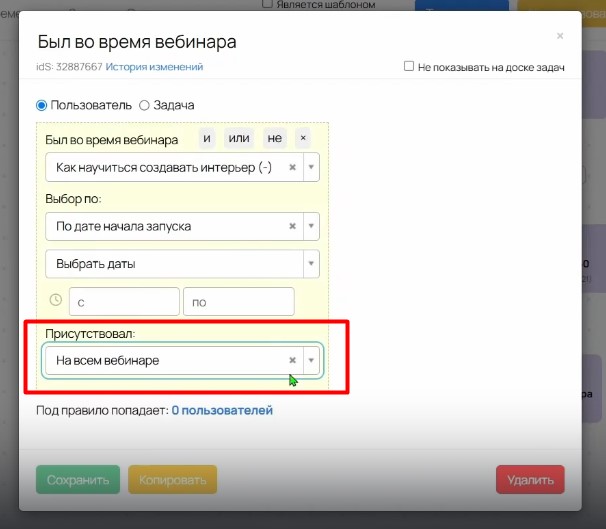This screenshot has width=606, height=529.
Task: Clear the 'По дате начала запуска' selection
Action: (292, 226)
